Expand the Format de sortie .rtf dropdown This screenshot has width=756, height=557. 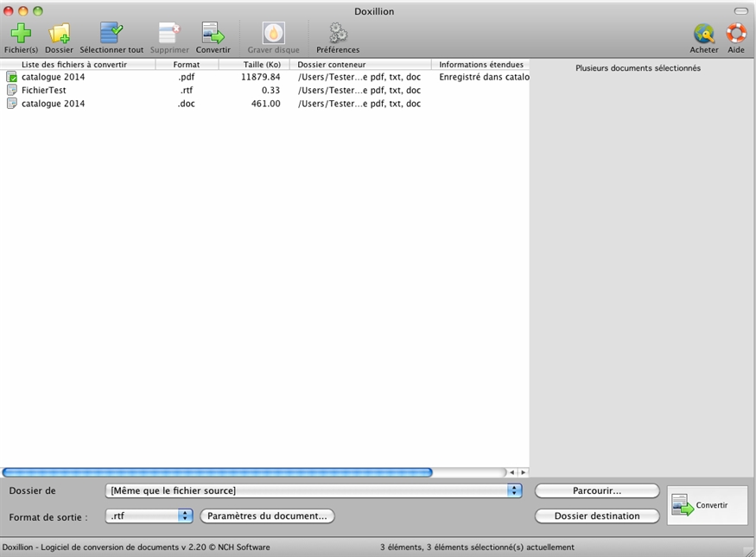(x=185, y=516)
